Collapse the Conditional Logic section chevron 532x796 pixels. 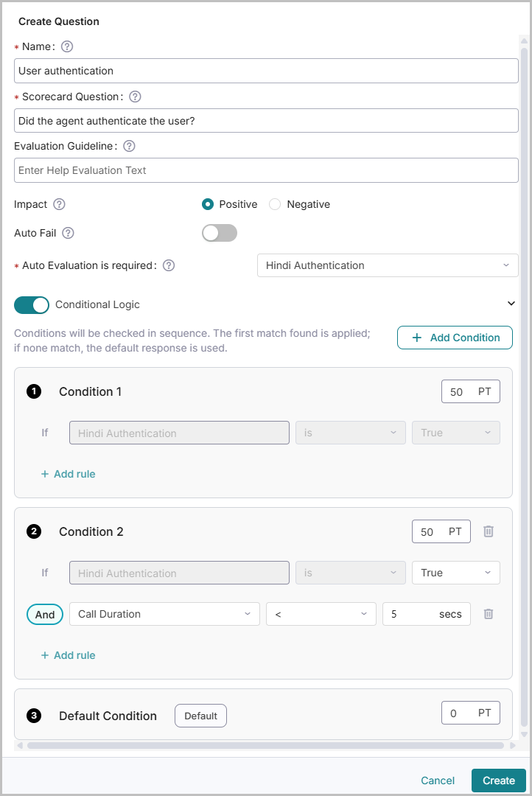click(511, 304)
